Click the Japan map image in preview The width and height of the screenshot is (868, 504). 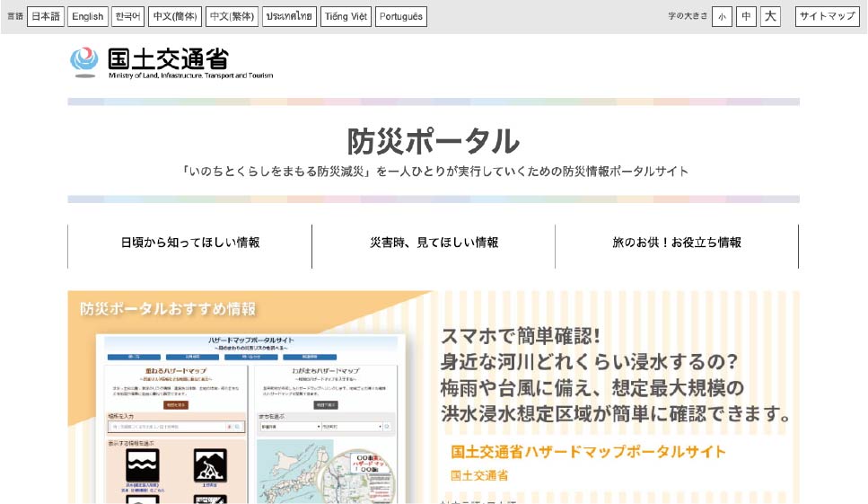pos(326,472)
